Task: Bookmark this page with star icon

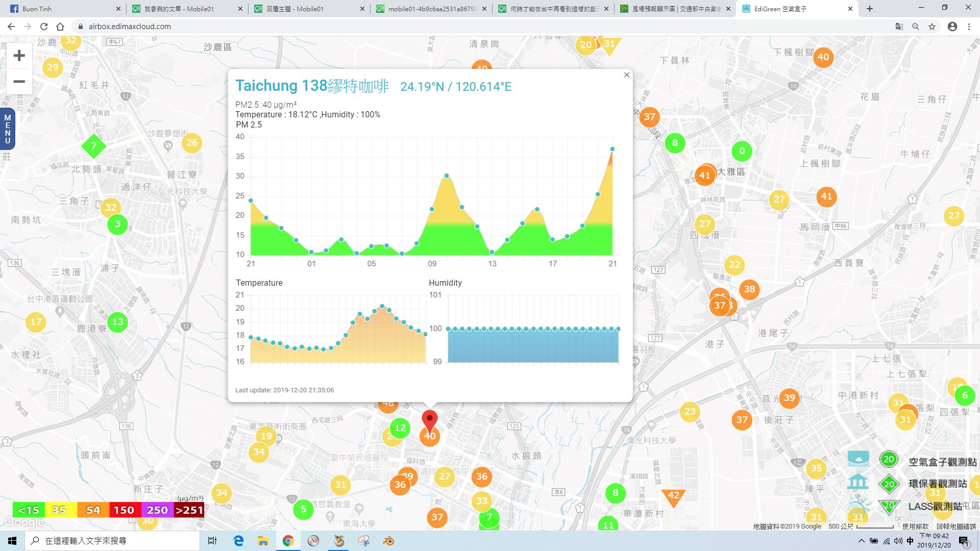Action: pos(932,27)
